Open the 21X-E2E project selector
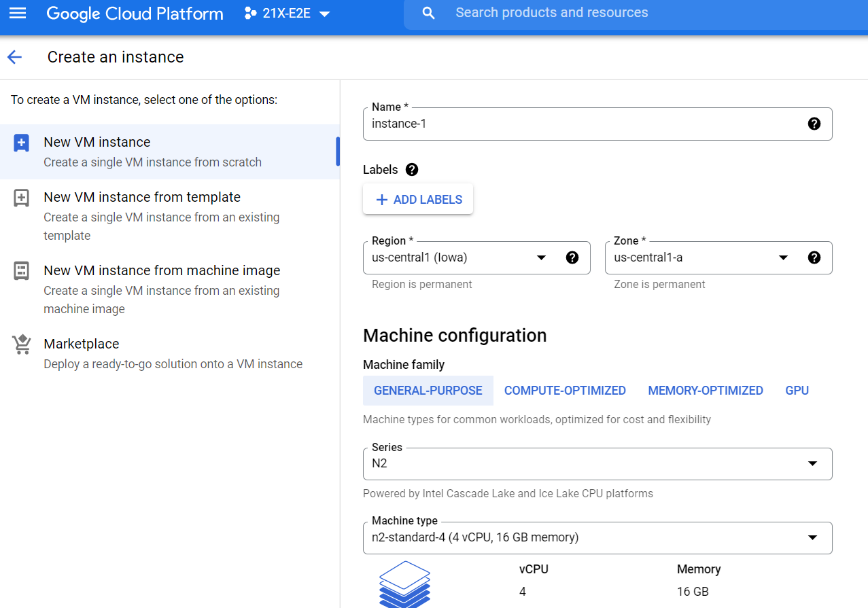The height and width of the screenshot is (608, 868). [x=287, y=13]
